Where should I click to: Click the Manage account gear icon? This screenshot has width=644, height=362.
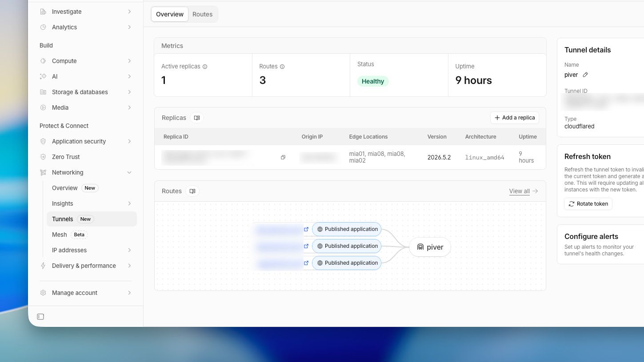(x=43, y=293)
